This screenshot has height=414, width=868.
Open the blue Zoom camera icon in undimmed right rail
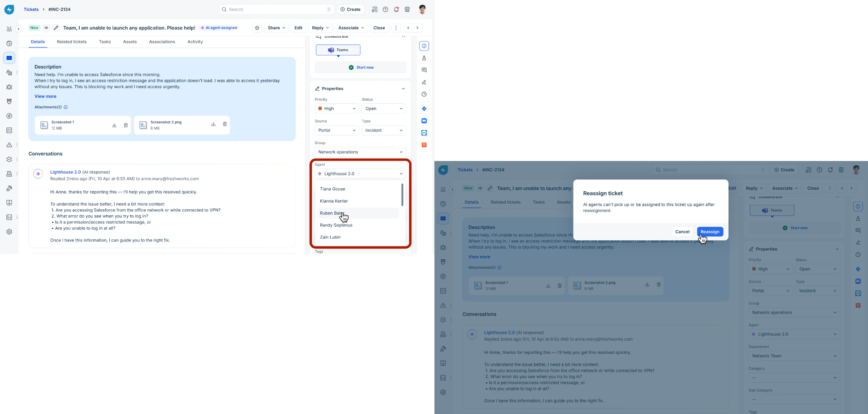(424, 121)
